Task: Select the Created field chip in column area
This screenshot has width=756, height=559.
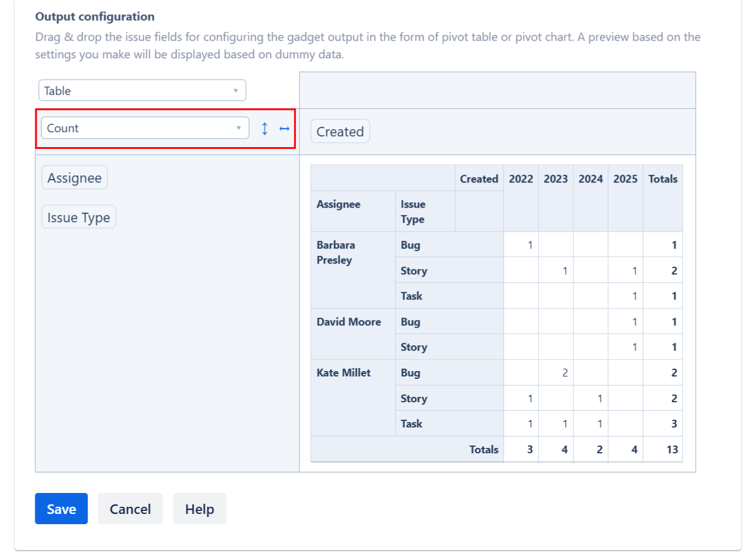Action: (x=340, y=131)
